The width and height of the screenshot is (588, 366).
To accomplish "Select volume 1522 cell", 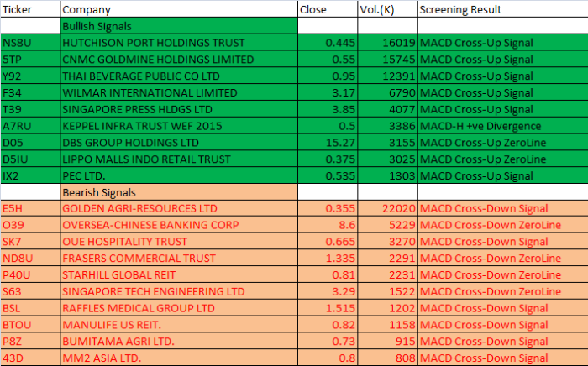I will coord(387,291).
